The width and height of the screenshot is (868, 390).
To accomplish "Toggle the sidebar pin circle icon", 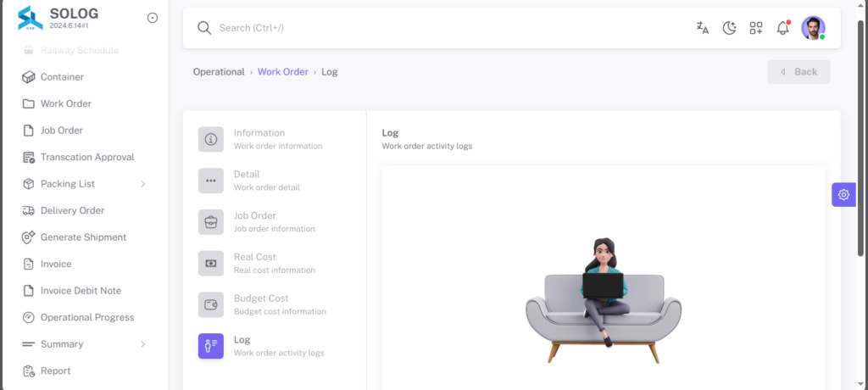I will [153, 18].
